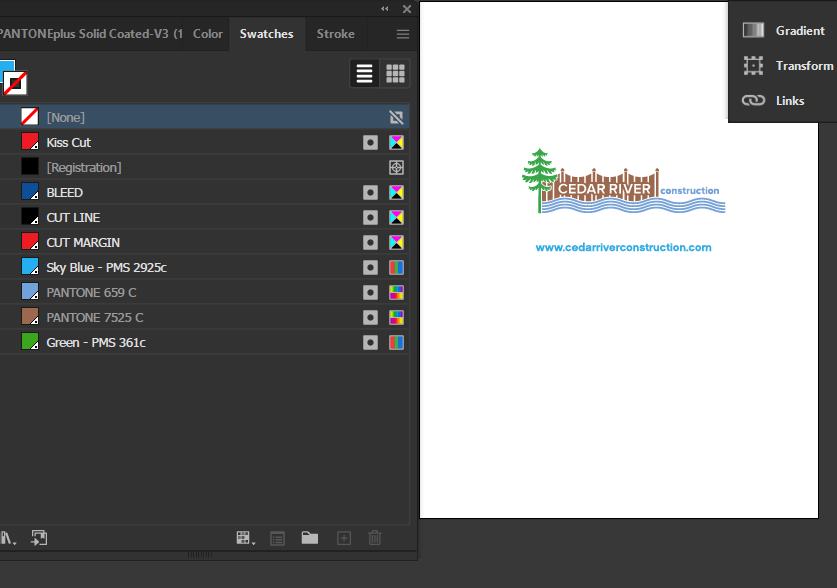The height and width of the screenshot is (588, 837).
Task: Open the Swatch Libraries menu
Action: pos(8,538)
